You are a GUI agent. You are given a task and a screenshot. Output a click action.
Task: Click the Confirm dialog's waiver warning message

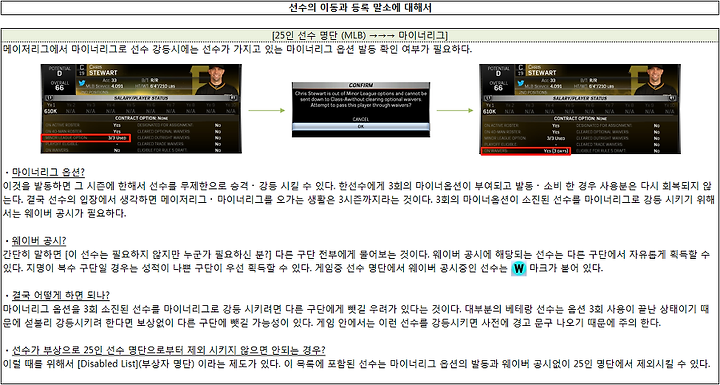click(x=361, y=100)
